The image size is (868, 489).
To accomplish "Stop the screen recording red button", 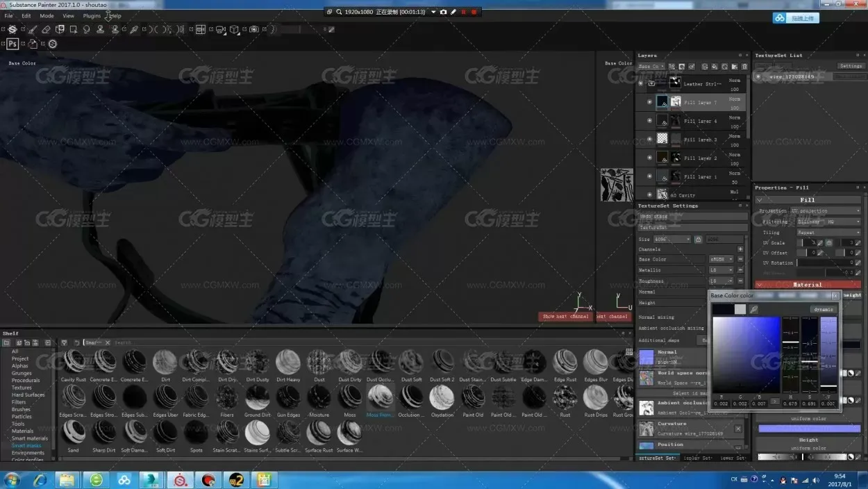I will [x=474, y=12].
